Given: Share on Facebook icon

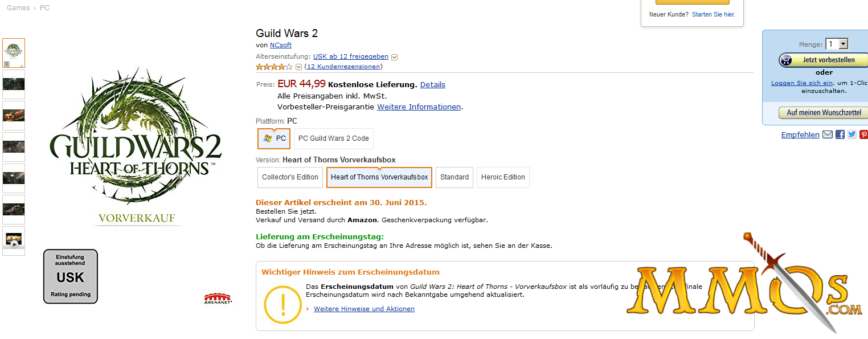Looking at the screenshot, I should [x=840, y=135].
